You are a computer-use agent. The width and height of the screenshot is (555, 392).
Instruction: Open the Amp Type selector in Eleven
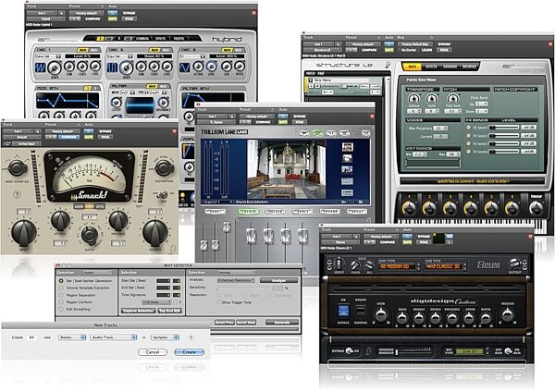[x=399, y=266]
